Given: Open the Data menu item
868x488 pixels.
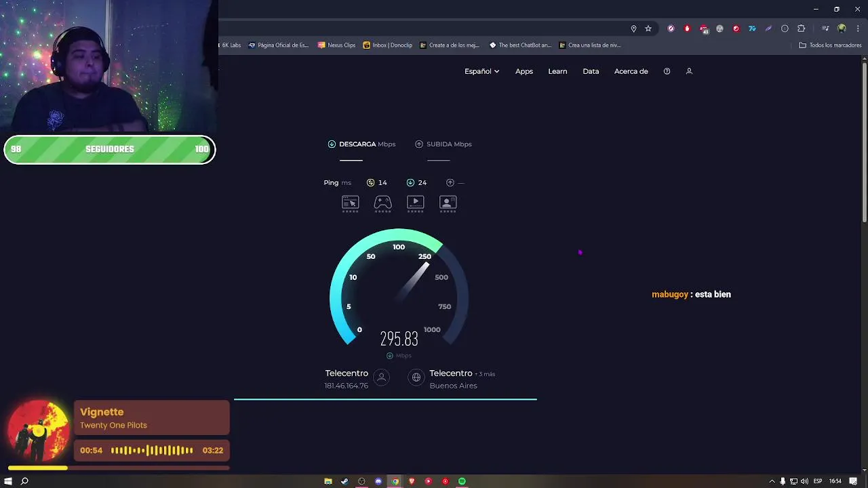Looking at the screenshot, I should pos(591,71).
